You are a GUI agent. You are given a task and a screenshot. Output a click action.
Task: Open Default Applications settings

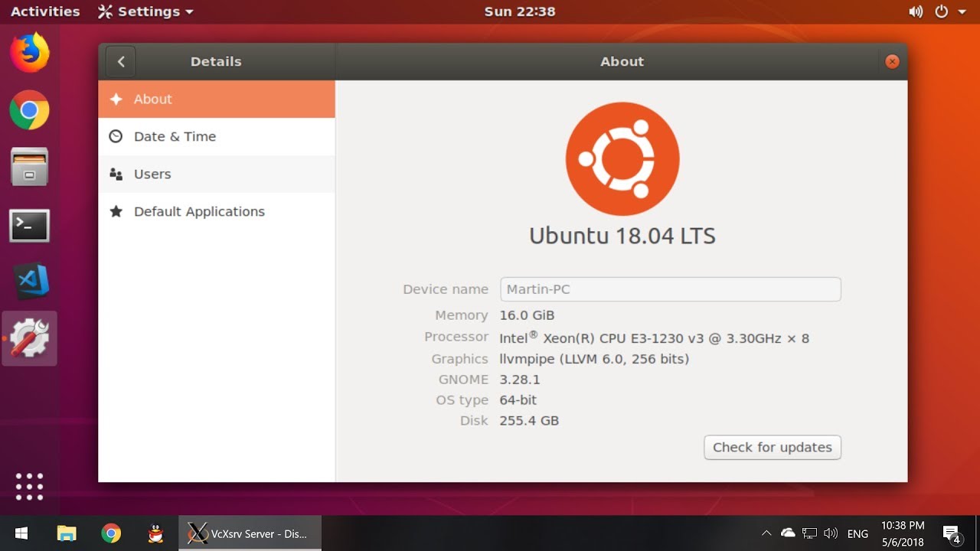217,211
